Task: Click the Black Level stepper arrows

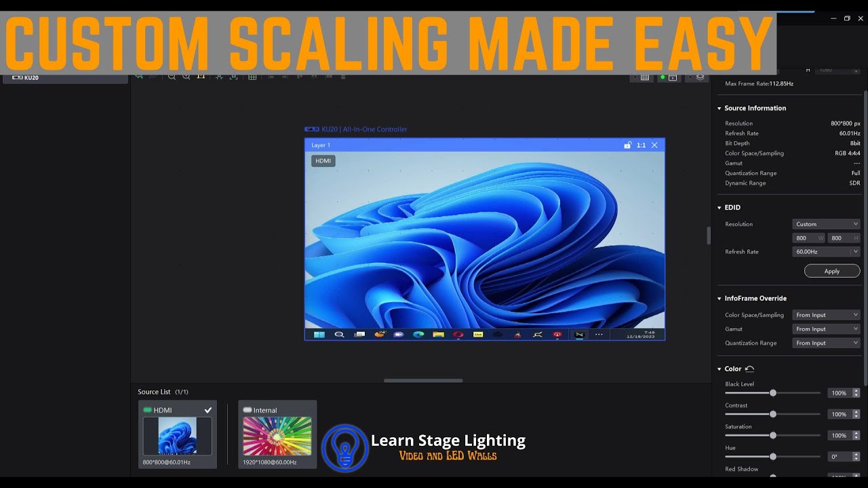Action: pyautogui.click(x=856, y=393)
